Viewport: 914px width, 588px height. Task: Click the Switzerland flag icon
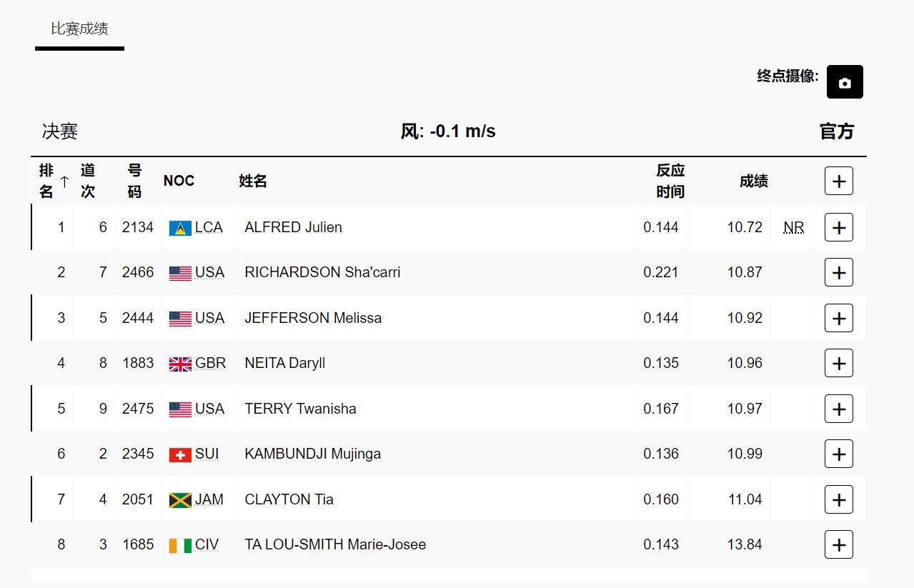(180, 454)
